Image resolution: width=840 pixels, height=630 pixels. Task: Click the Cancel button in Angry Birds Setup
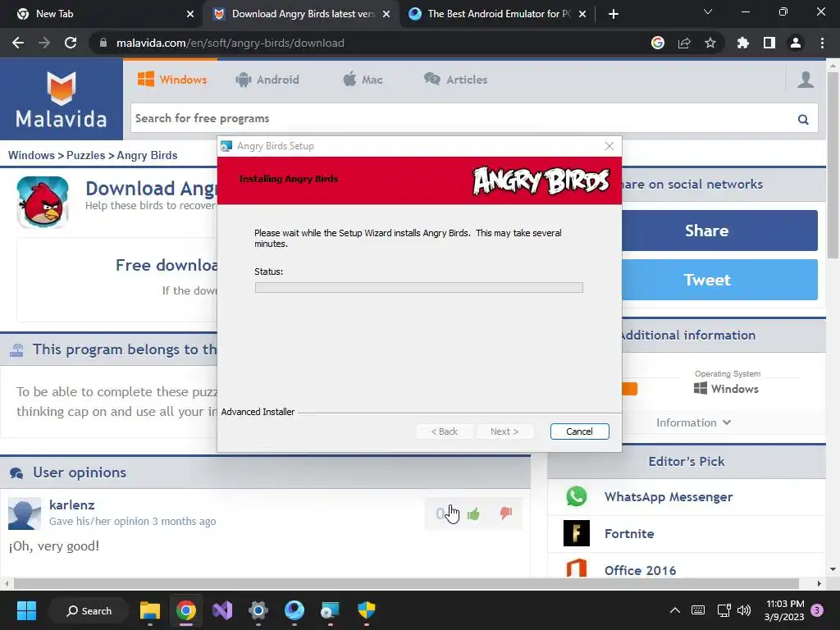coord(579,431)
